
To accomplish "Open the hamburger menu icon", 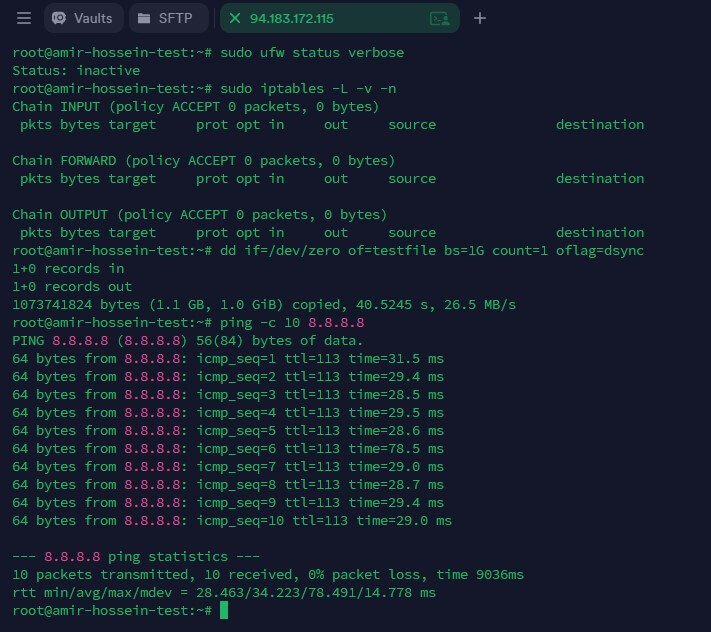I will point(24,18).
